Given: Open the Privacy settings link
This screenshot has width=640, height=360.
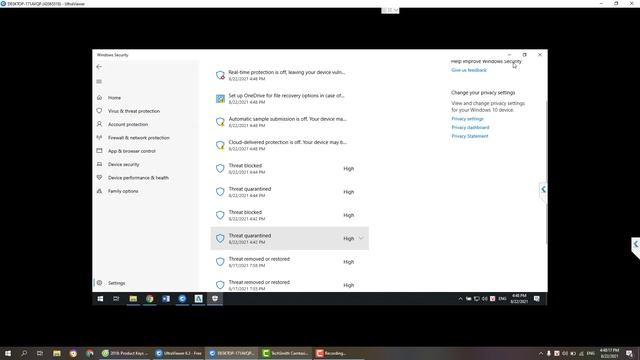Looking at the screenshot, I should point(467,119).
